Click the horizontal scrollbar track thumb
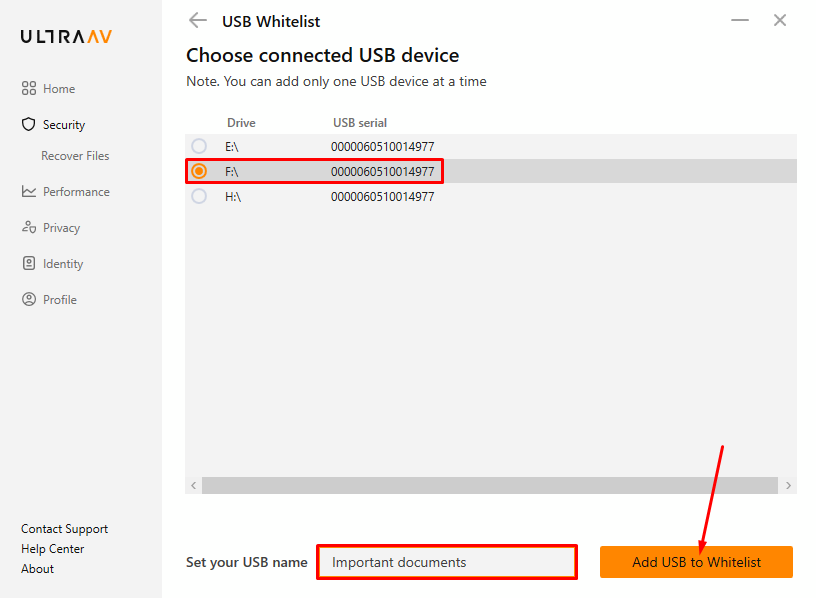 pyautogui.click(x=490, y=486)
